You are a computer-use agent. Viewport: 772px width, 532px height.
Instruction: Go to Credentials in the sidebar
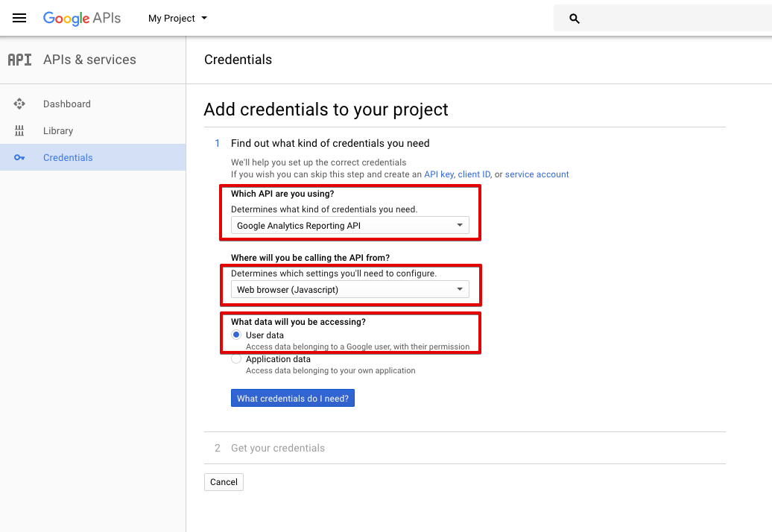pos(92,157)
